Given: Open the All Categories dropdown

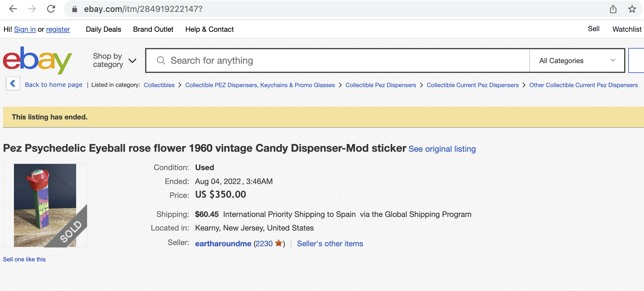Looking at the screenshot, I should point(577,60).
